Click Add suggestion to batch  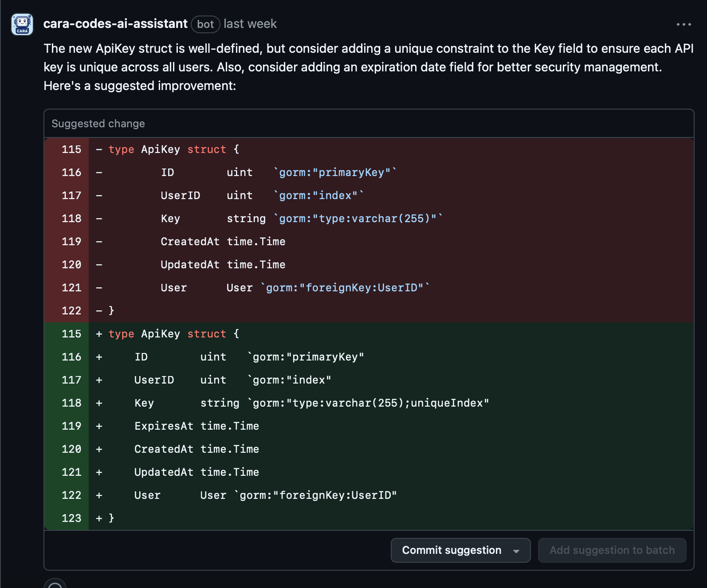click(x=612, y=550)
